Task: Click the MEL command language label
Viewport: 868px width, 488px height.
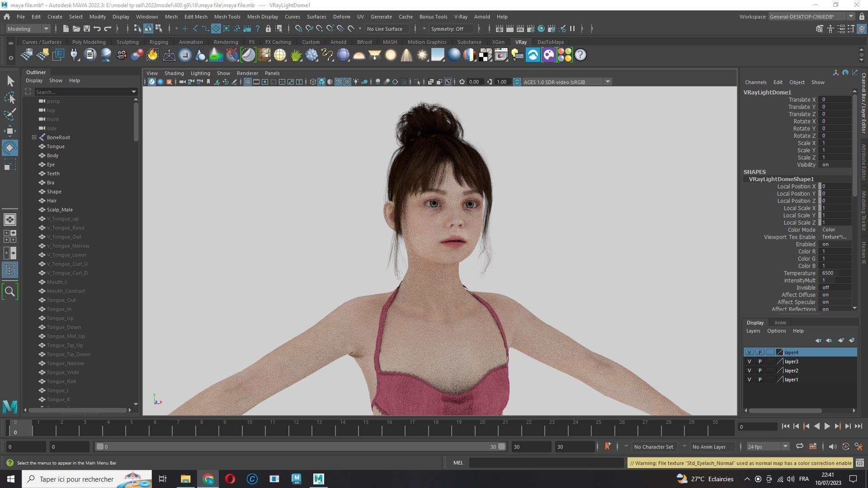Action: (458, 463)
